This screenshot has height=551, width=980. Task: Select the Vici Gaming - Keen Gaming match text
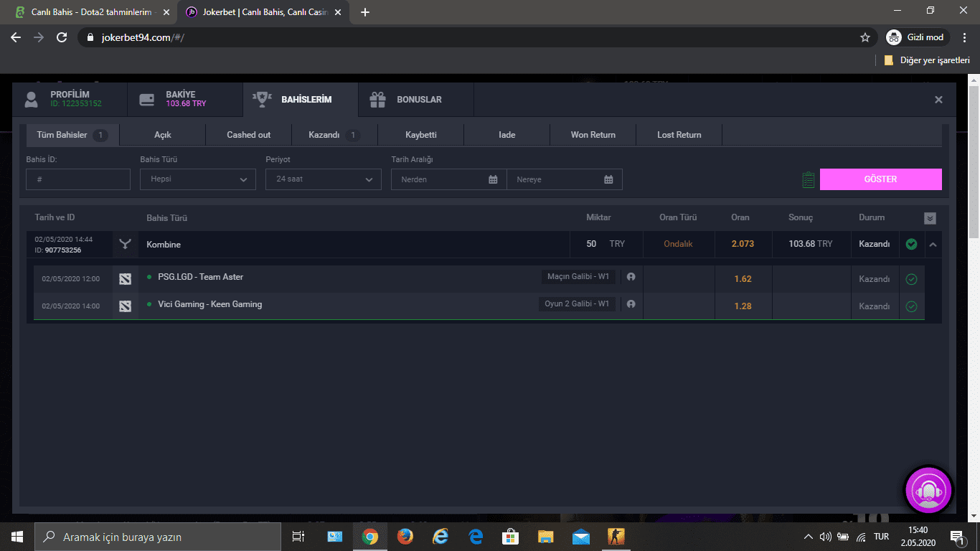click(209, 304)
